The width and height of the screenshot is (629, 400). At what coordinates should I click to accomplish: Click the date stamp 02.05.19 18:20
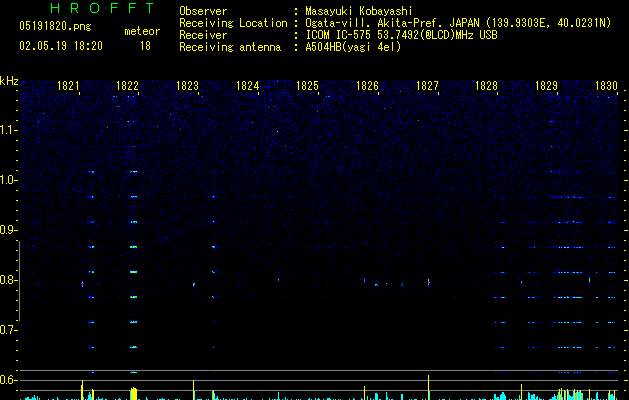click(x=61, y=46)
